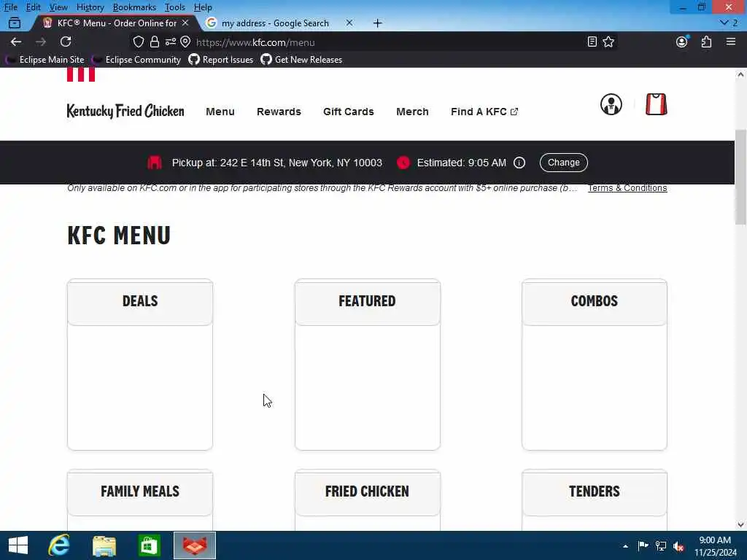Click red clock estimated time icon
747x560 pixels.
tap(403, 163)
